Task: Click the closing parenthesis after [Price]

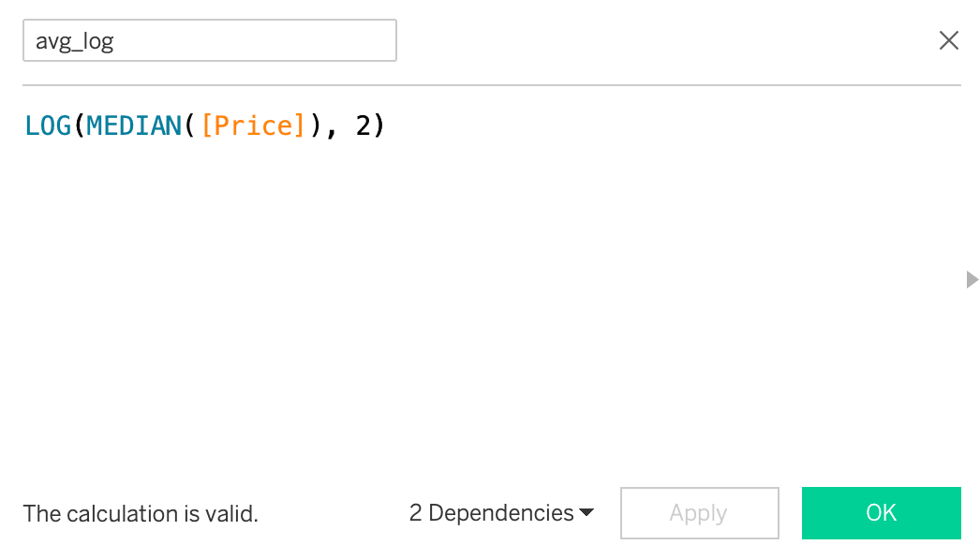Action: pos(316,125)
